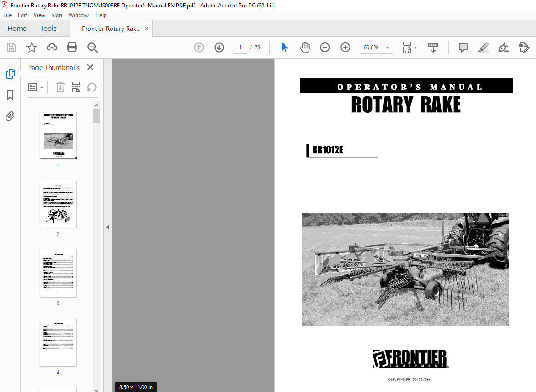Delete selected page with the trash icon
Viewport: 536px width, 392px height.
60,87
